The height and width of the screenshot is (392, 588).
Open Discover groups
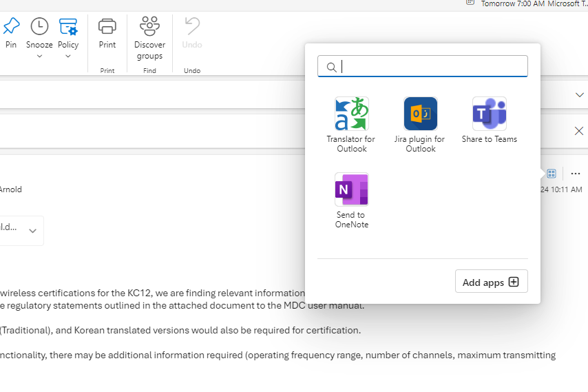click(x=149, y=38)
